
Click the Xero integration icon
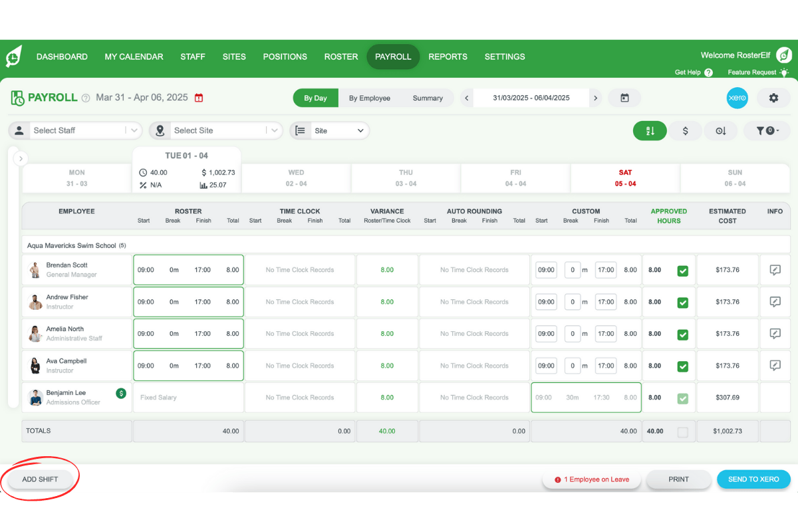(x=737, y=98)
